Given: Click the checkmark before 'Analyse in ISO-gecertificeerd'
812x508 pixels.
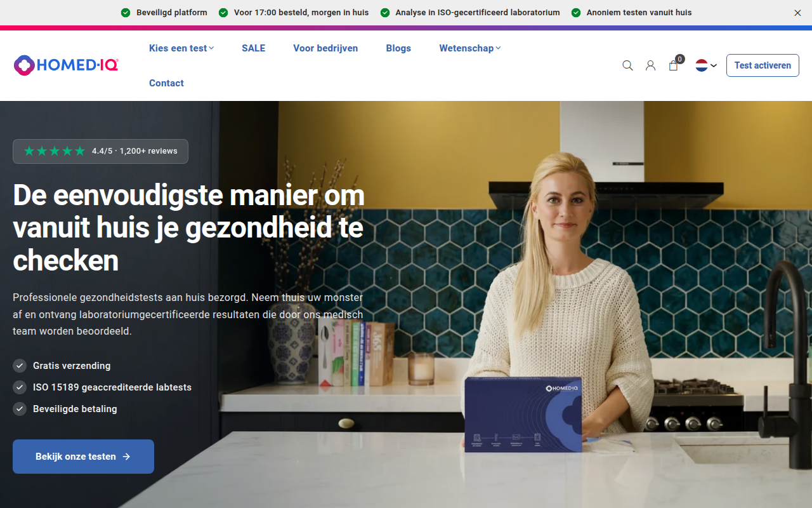Looking at the screenshot, I should tap(384, 13).
